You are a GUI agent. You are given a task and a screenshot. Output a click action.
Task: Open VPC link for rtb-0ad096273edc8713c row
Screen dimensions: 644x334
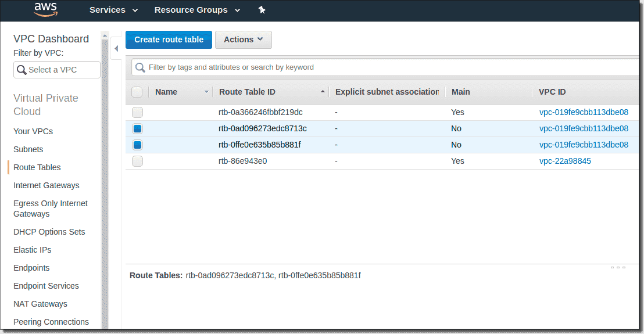tap(584, 129)
